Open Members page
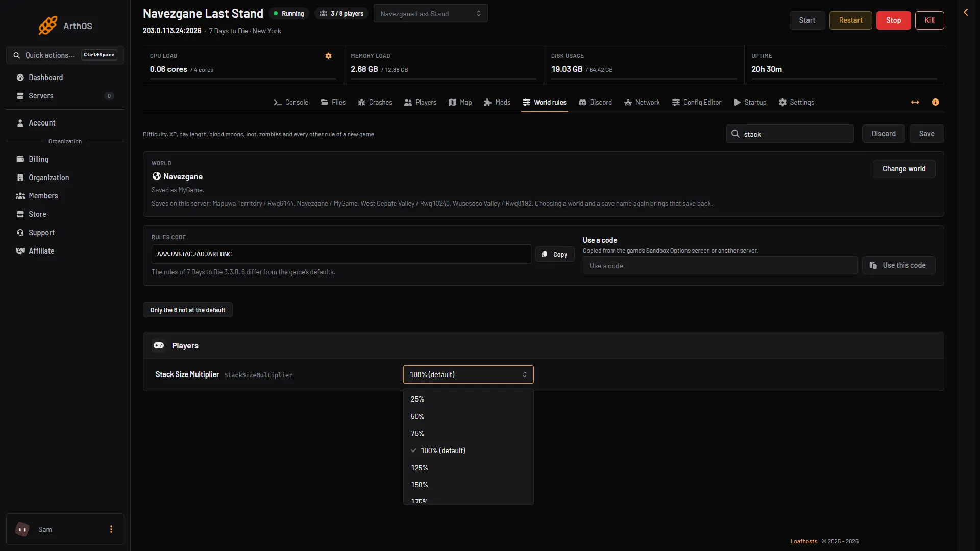Viewport: 980px width, 551px height. coord(65,196)
